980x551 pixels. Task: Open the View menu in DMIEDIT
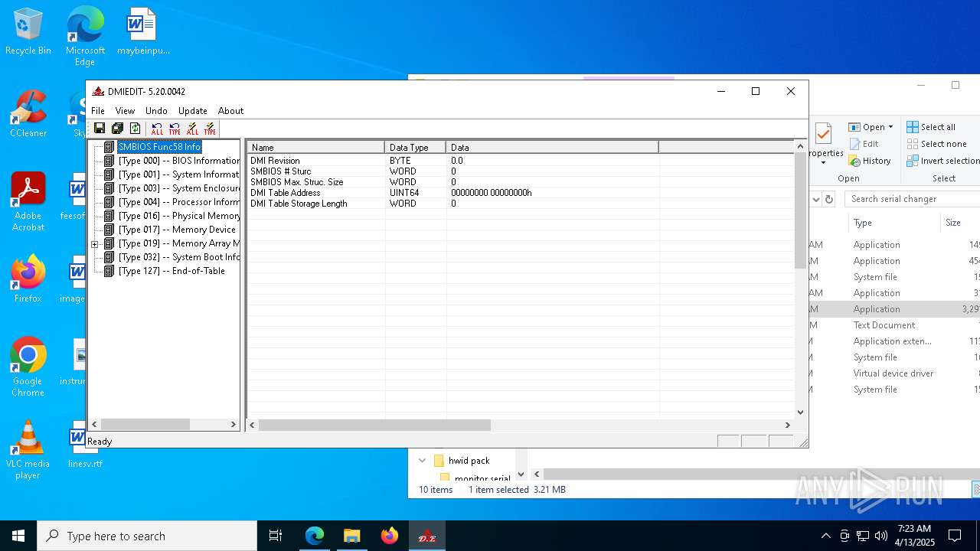pyautogui.click(x=125, y=111)
